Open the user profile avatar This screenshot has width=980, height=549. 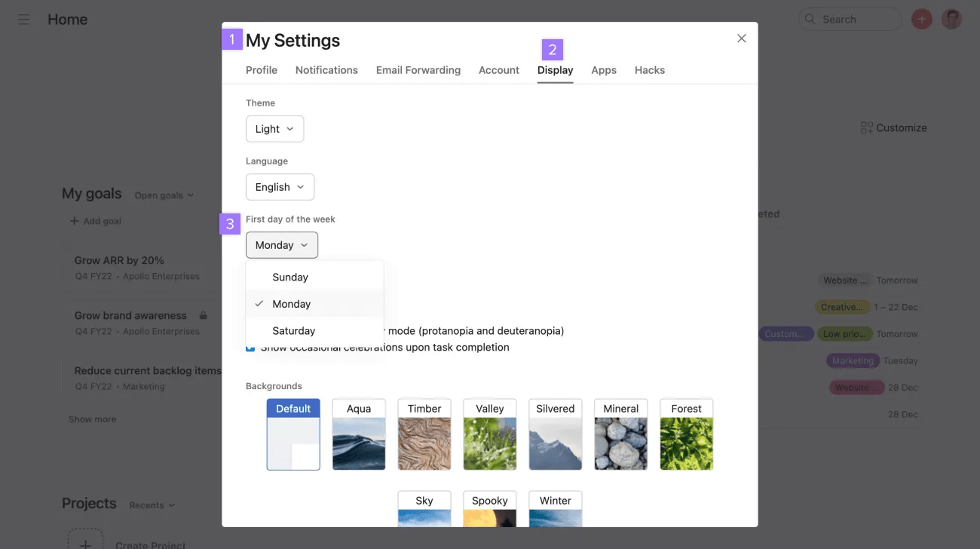(x=951, y=20)
